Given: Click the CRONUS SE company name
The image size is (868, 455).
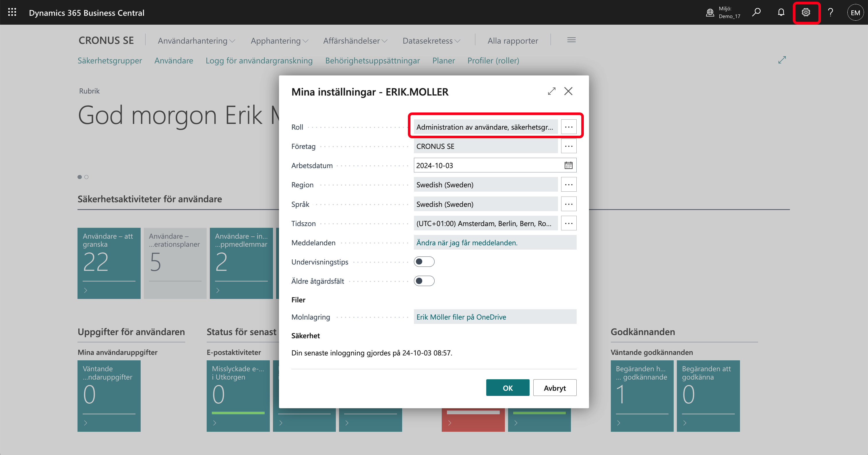Looking at the screenshot, I should (x=106, y=40).
